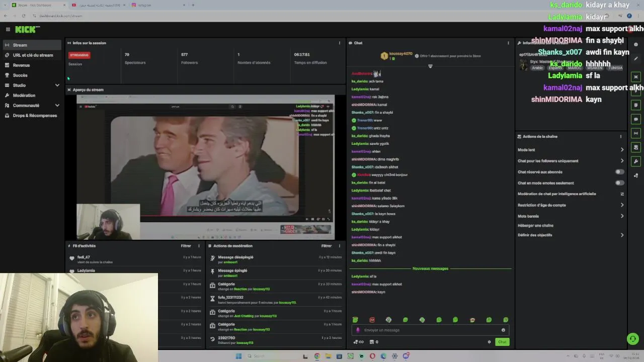Click the chat identity purple icon
Image resolution: width=644 pixels, height=362 pixels.
coord(358,330)
